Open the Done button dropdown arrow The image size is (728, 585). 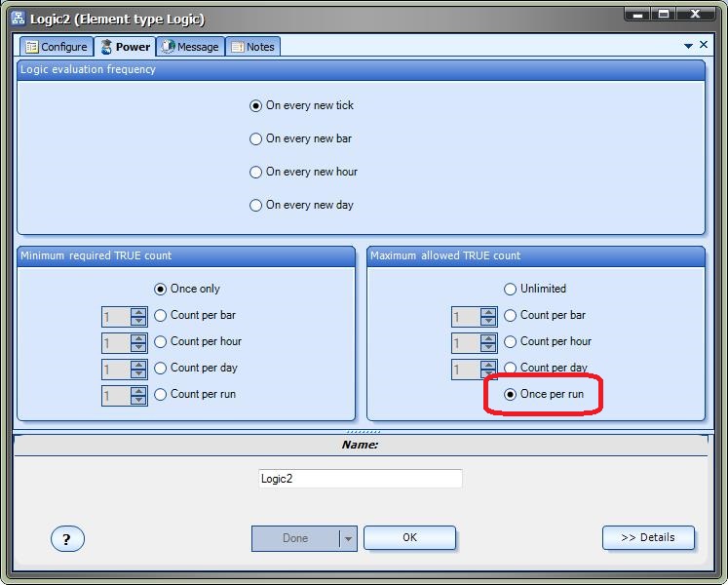point(348,539)
